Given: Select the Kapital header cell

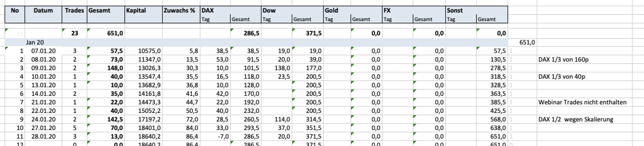Looking at the screenshot, I should (144, 15).
